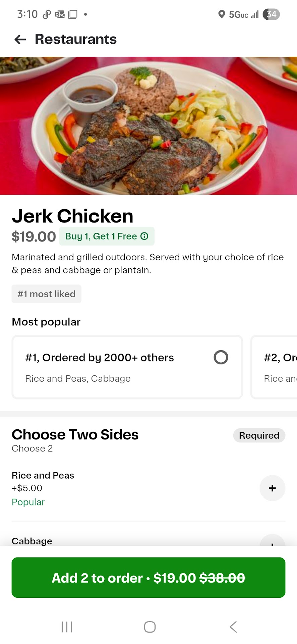Image resolution: width=297 pixels, height=644 pixels.
Task: Tap the Rice and Peas side label
Action: (43, 475)
